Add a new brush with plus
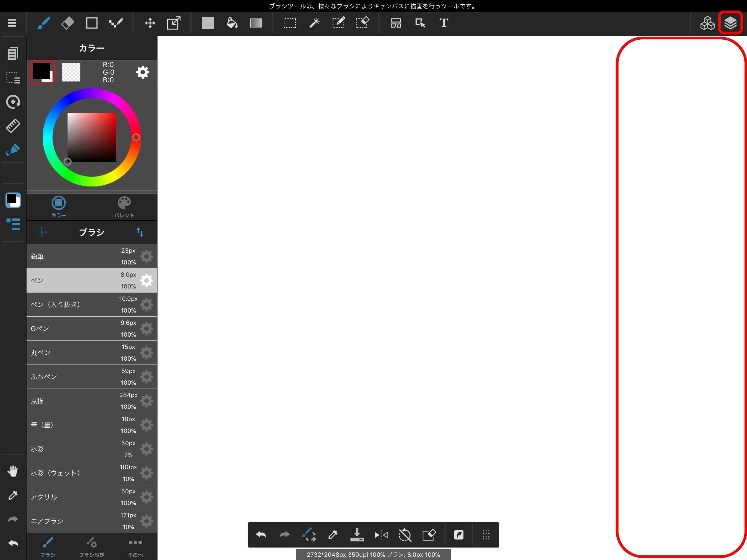This screenshot has width=747, height=560. tap(42, 232)
